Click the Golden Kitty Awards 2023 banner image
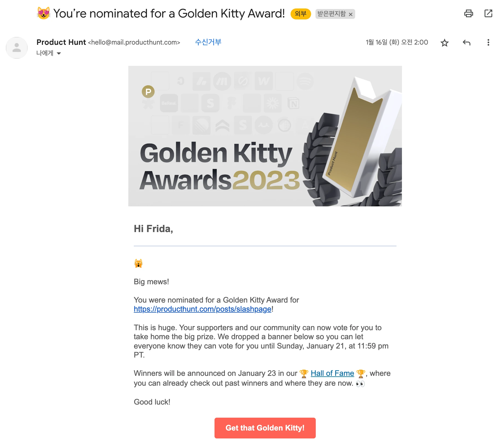 point(265,136)
